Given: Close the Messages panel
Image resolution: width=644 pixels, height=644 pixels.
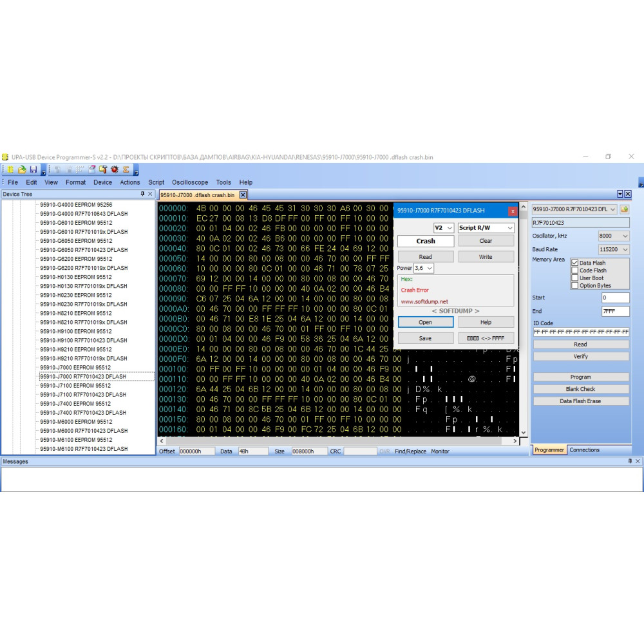Looking at the screenshot, I should click(x=638, y=461).
